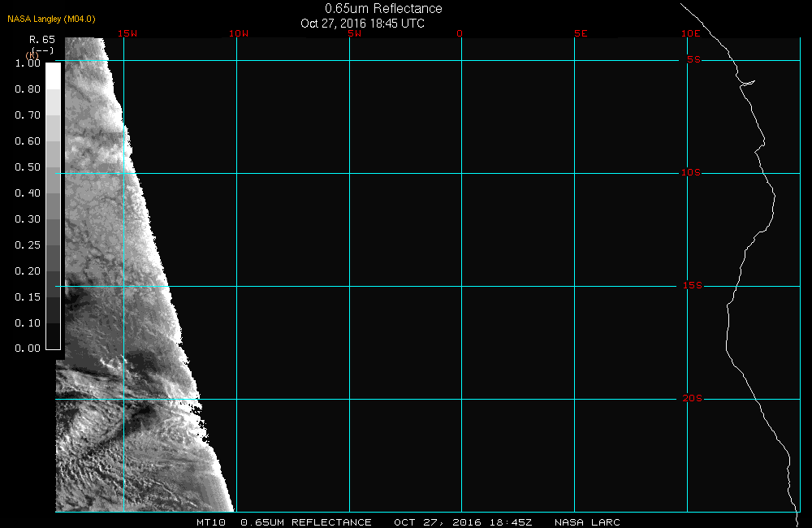Click the Oct 27, 2016 18:45 UTC timestamp
812x528 pixels.
point(362,24)
